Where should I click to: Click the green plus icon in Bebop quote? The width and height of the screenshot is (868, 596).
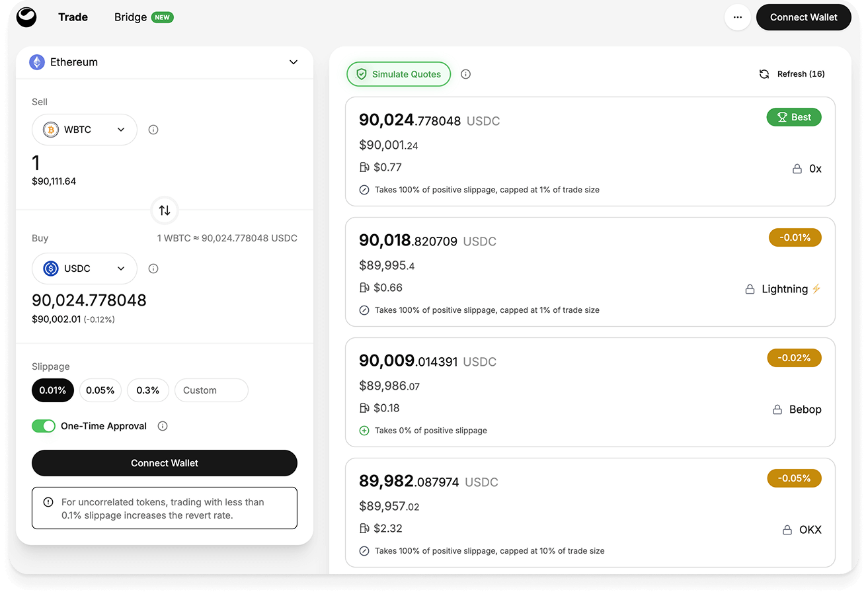(x=364, y=431)
